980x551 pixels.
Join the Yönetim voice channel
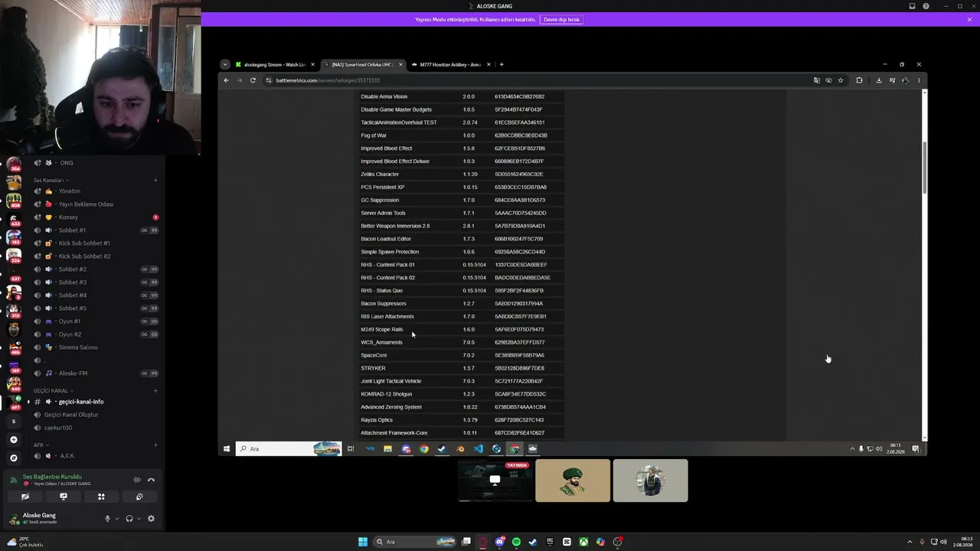[96, 191]
